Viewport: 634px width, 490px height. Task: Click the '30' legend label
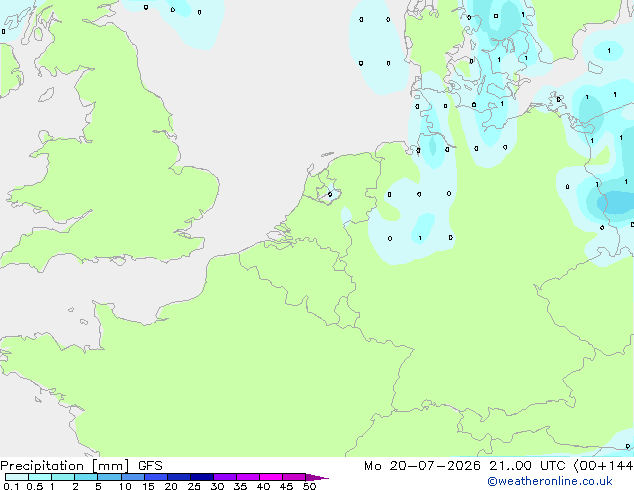coord(217,486)
